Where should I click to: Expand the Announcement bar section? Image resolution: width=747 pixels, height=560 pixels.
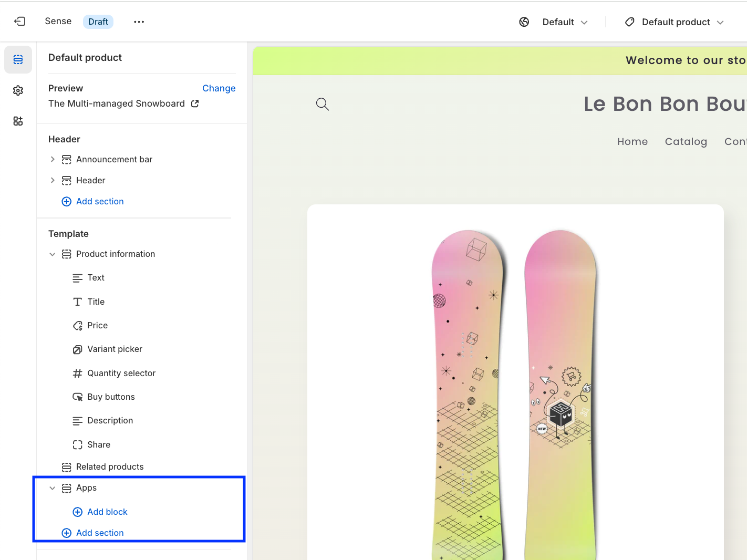click(53, 159)
